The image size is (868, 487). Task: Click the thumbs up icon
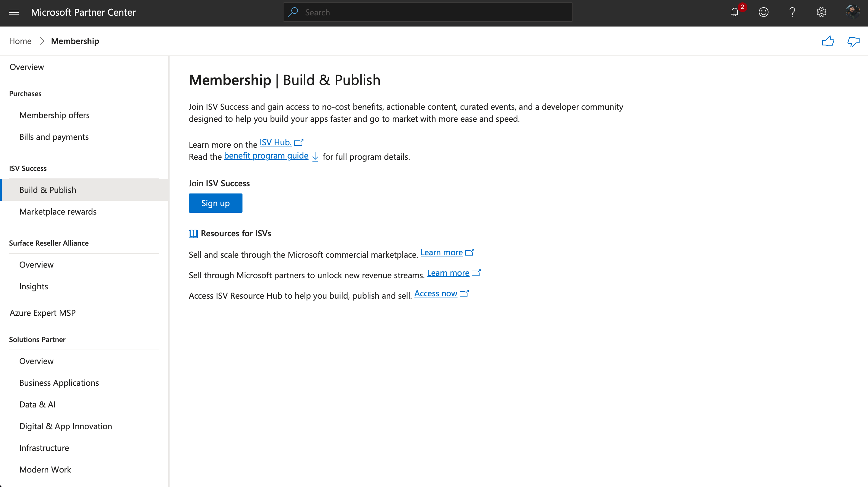click(828, 41)
